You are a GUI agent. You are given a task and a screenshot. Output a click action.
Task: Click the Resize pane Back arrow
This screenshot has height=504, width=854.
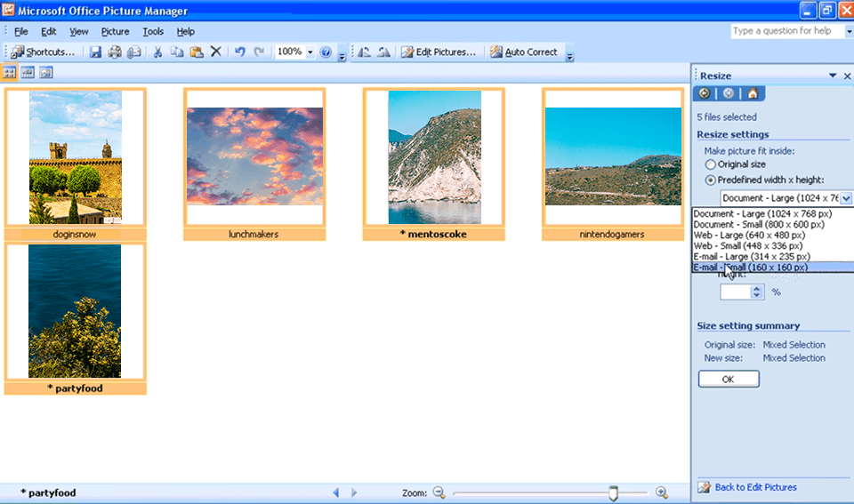tap(705, 93)
